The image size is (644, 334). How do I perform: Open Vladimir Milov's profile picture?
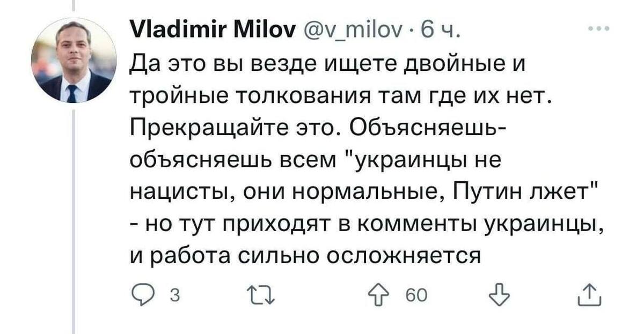pyautogui.click(x=74, y=60)
